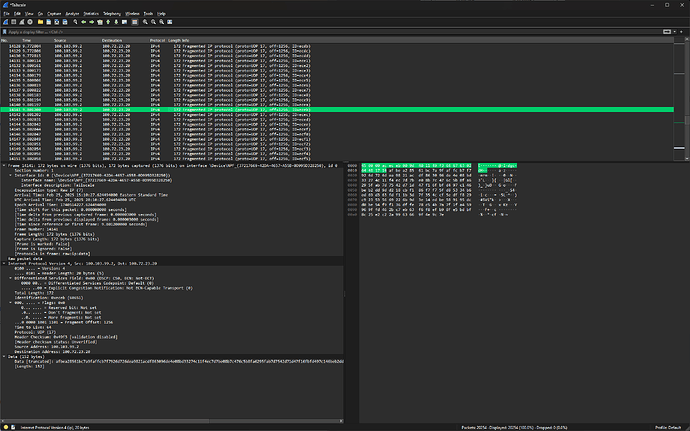The height and width of the screenshot is (431, 690).
Task: Collapse the Interface id tree node
Action: pyautogui.click(x=11, y=175)
